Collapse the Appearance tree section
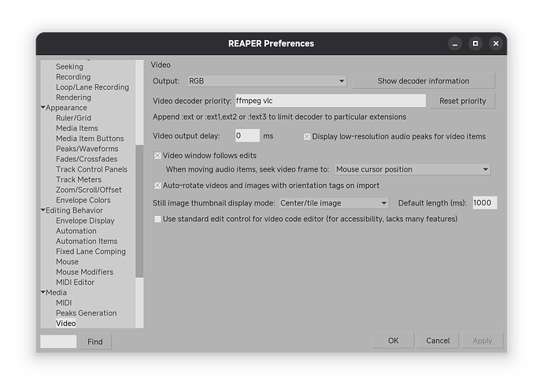This screenshot has height=392, width=543. click(43, 108)
